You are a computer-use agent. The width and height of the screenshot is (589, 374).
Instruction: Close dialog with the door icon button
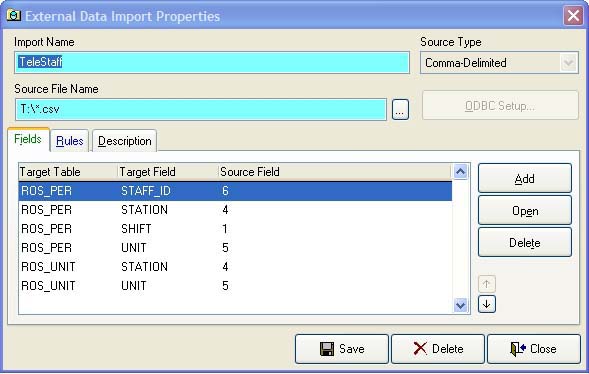click(534, 349)
